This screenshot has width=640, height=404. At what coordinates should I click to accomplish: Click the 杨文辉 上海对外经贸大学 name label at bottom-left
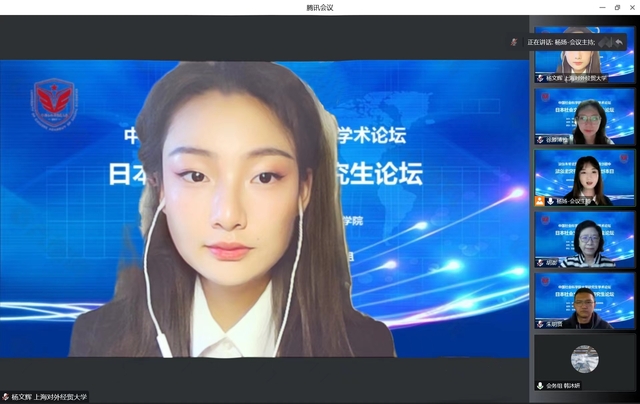click(50, 397)
